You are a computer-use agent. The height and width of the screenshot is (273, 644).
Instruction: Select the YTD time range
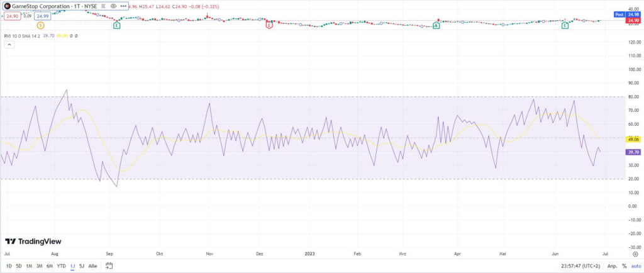[61, 266]
